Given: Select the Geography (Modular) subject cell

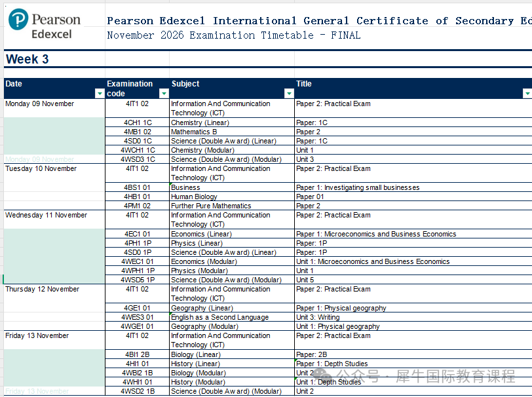Looking at the screenshot, I should (232, 326).
